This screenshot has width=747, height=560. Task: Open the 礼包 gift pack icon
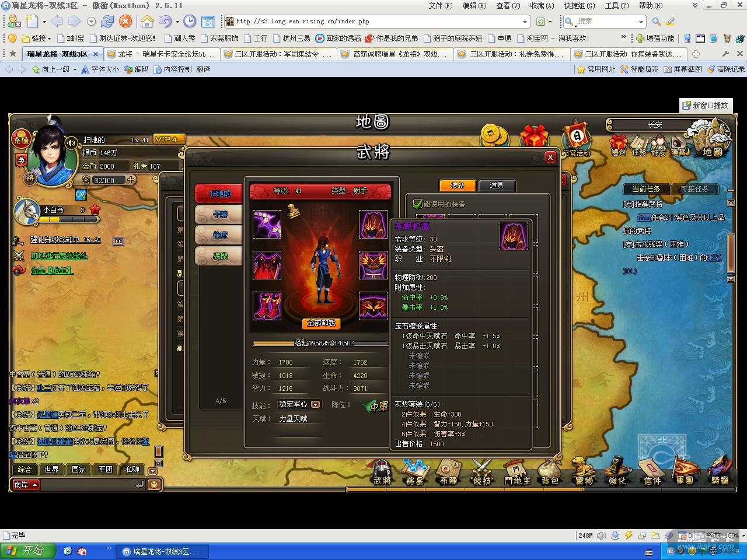(x=618, y=145)
